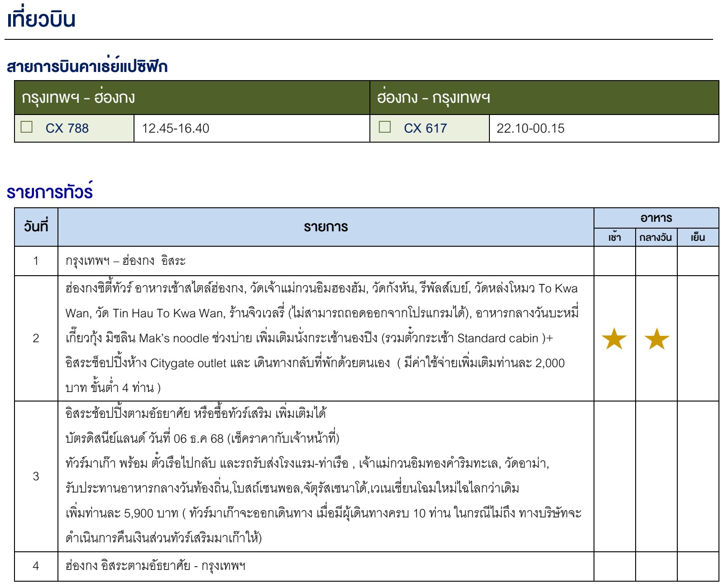
Task: Click the อาหาร meals column header
Action: (x=656, y=218)
